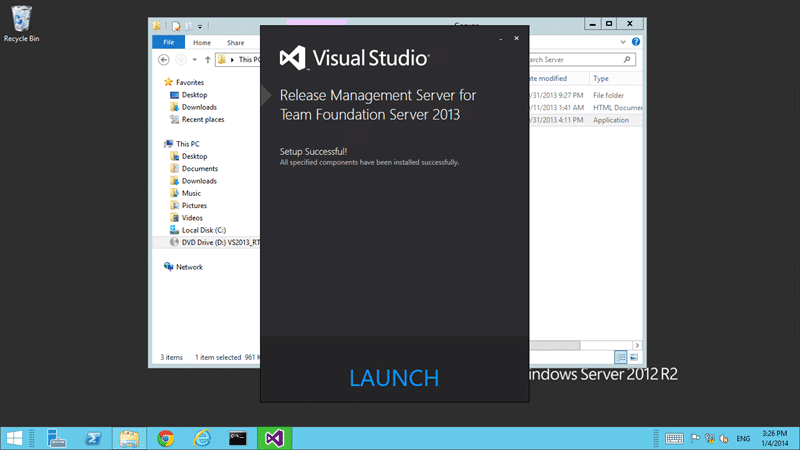
Task: Select the File folder row
Action: (x=585, y=95)
